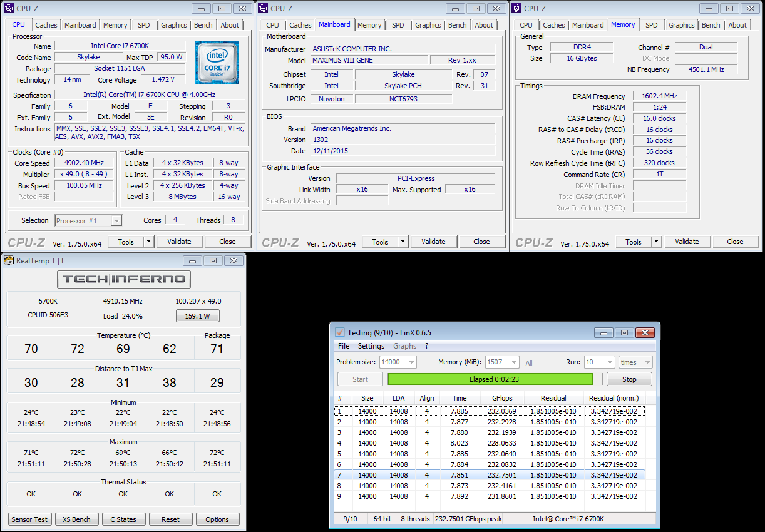The width and height of the screenshot is (765, 532).
Task: Click CAS# Latency 16.0 clocks value
Action: click(659, 118)
